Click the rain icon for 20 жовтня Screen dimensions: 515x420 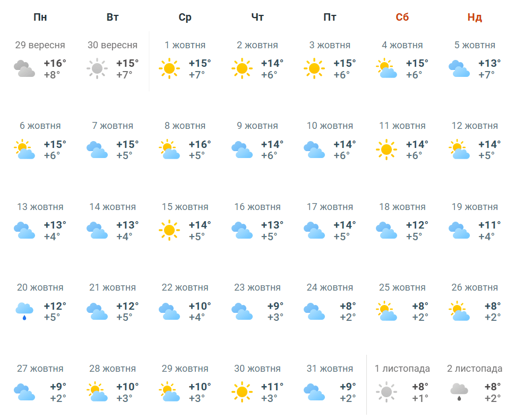tap(24, 311)
